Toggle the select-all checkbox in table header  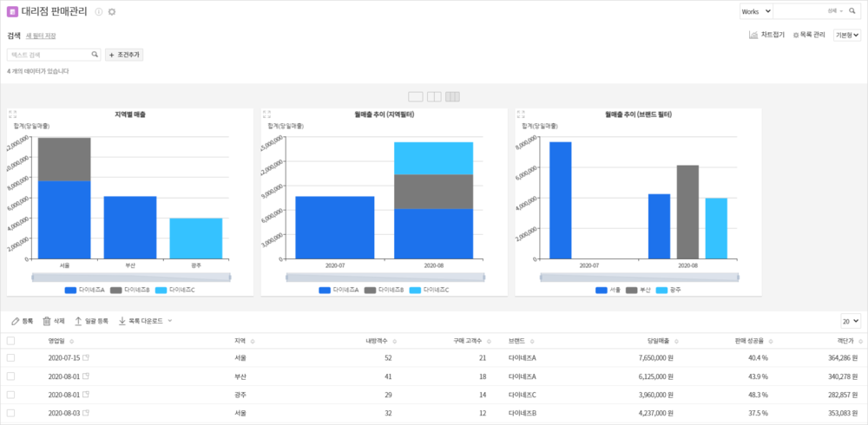10,341
